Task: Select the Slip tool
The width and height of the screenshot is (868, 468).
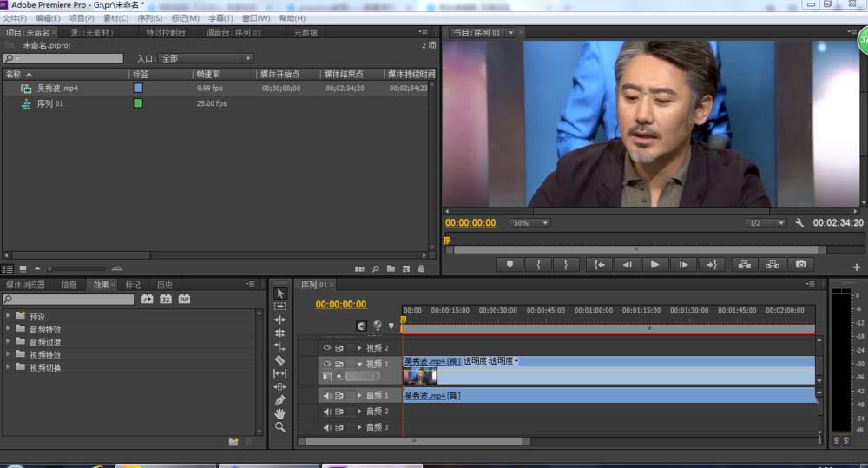Action: [280, 373]
